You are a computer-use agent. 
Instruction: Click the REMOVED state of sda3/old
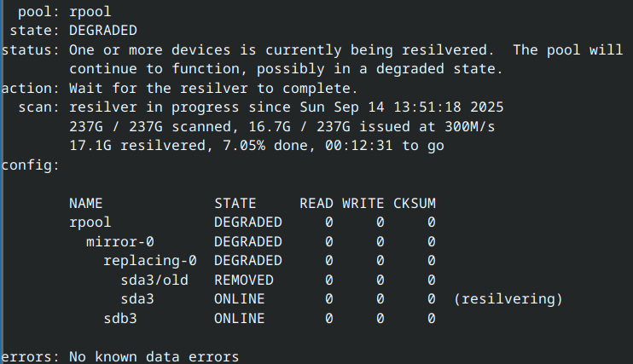click(x=243, y=280)
